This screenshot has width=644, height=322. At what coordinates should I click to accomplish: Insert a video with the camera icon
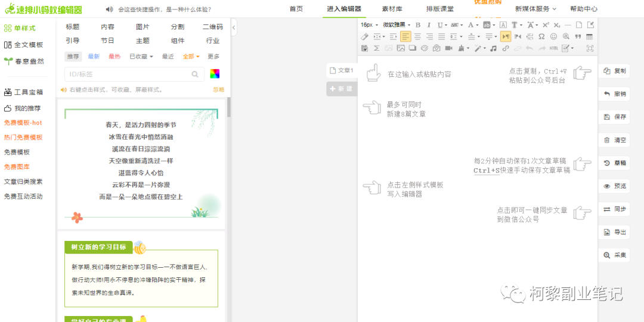pos(448,48)
